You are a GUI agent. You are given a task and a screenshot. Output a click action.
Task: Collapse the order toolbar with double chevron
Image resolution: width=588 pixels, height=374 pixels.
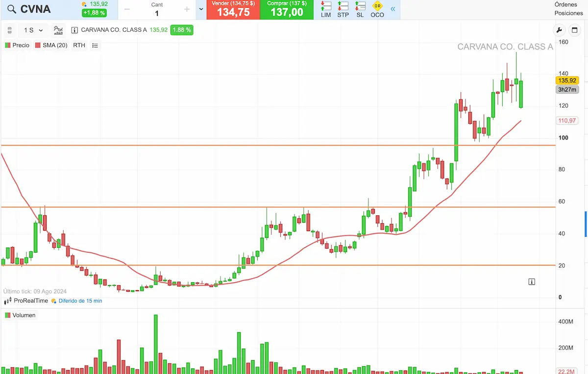393,9
